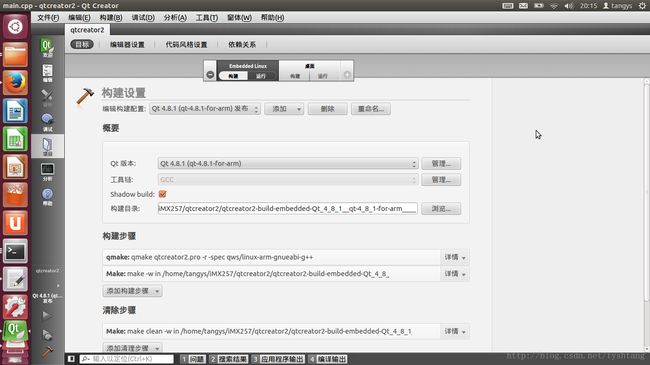Image resolution: width=650 pixels, height=365 pixels.
Task: Expand details for the qmake step
Action: coord(455,257)
